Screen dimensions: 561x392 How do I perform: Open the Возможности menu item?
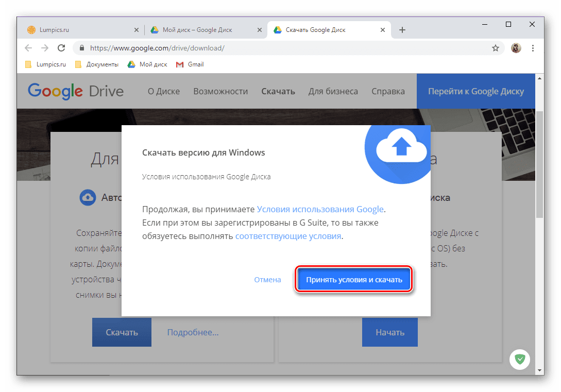[x=220, y=91]
